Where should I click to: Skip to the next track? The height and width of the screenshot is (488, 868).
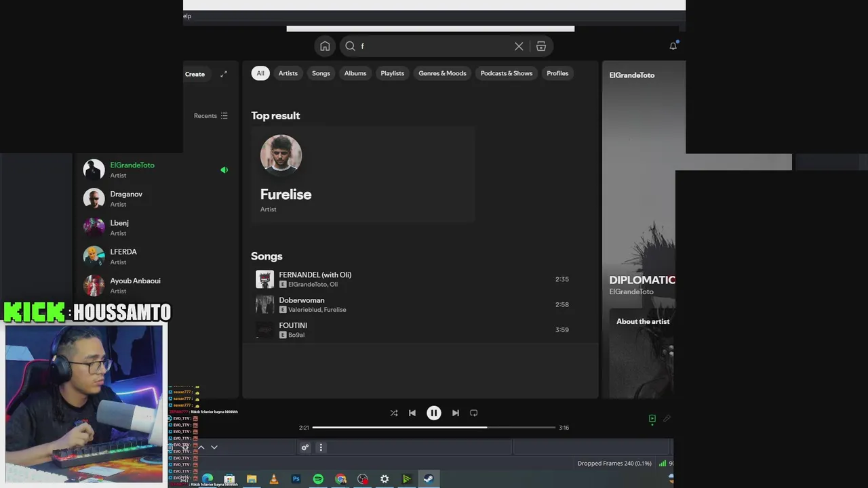pos(456,413)
